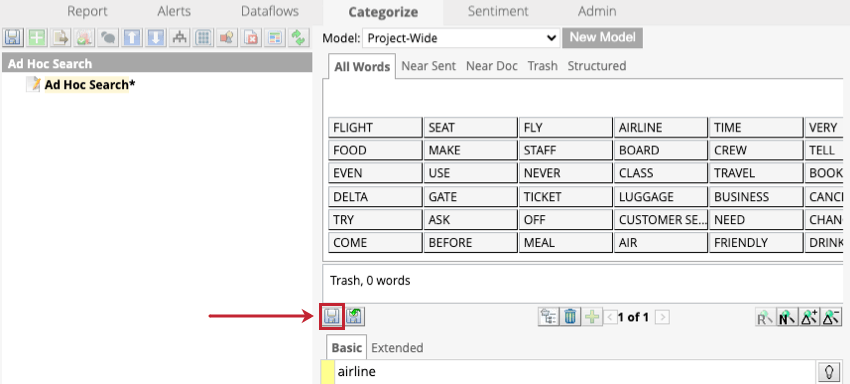Click the green plus add icon in left toolbar
850x384 pixels.
[37, 38]
